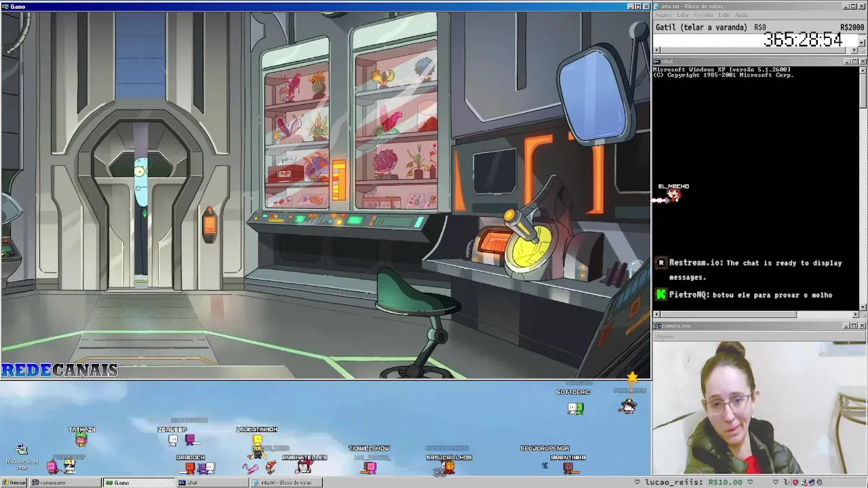Click the Iniciar start button
The image size is (868, 488).
pos(14,483)
